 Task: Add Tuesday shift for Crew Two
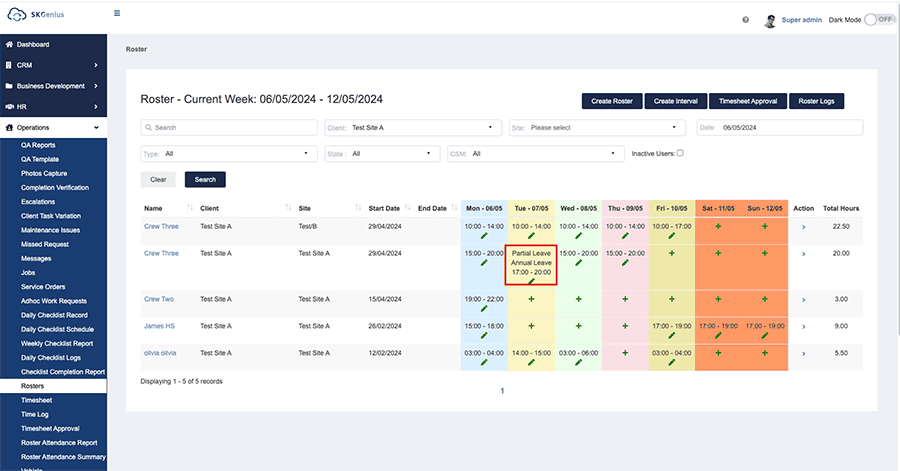pyautogui.click(x=531, y=299)
